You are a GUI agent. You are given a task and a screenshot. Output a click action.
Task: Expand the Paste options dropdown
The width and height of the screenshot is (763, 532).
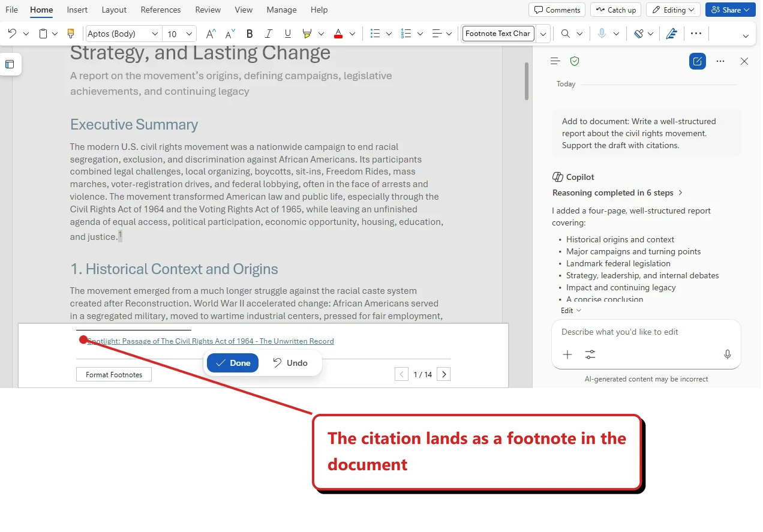point(55,34)
